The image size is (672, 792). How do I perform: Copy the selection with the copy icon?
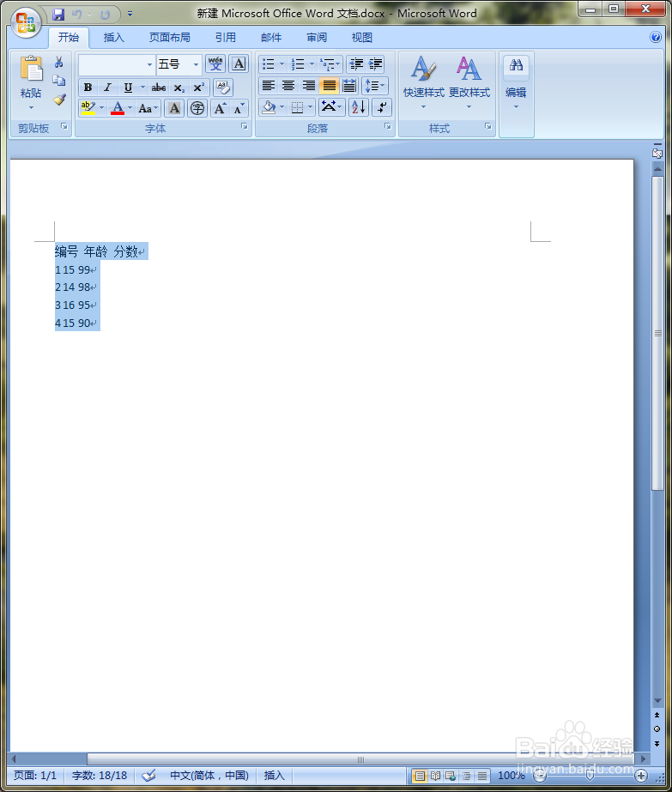[59, 81]
